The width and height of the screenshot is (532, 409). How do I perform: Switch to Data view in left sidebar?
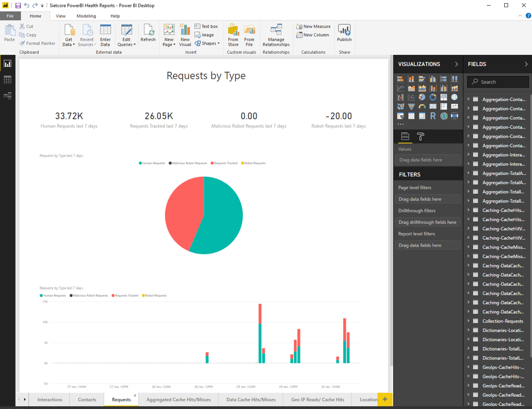click(8, 79)
